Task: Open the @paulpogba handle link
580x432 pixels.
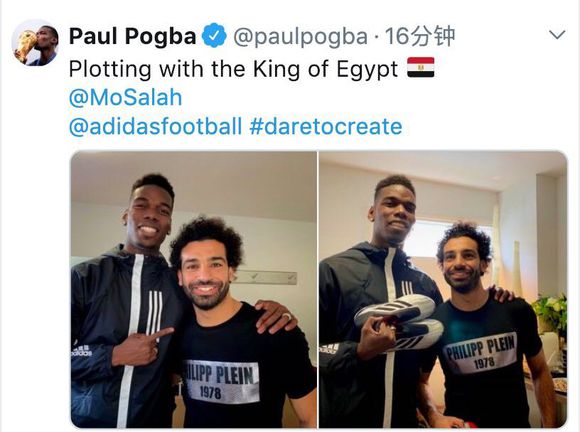Action: click(x=300, y=37)
